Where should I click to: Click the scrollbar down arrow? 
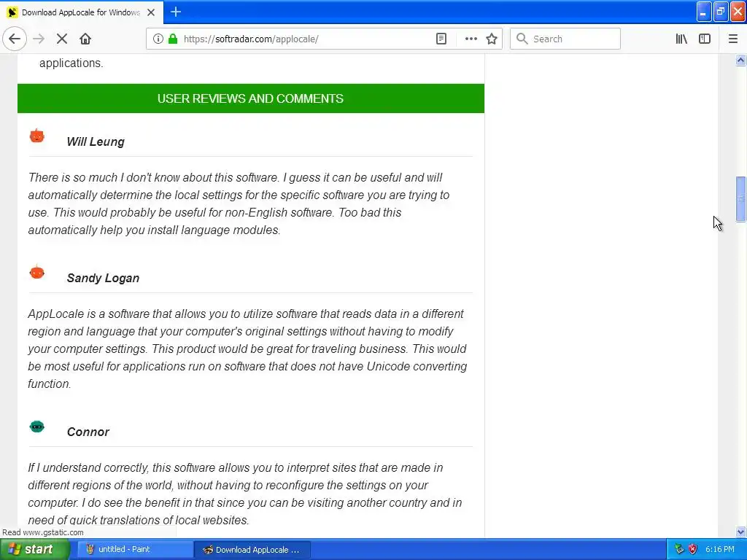(x=740, y=532)
